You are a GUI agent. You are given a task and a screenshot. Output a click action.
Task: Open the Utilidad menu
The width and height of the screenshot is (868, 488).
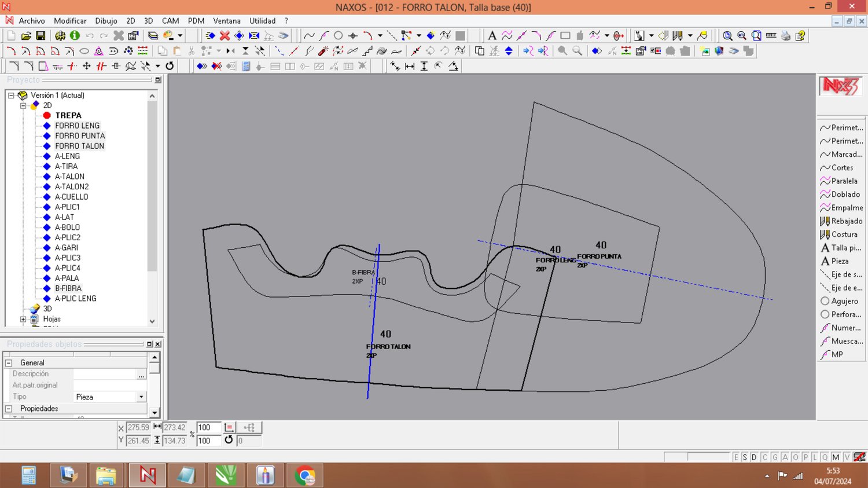coord(262,21)
